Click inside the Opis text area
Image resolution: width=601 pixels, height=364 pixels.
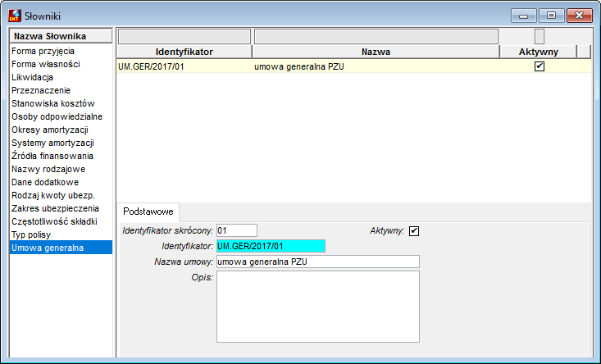click(x=318, y=307)
